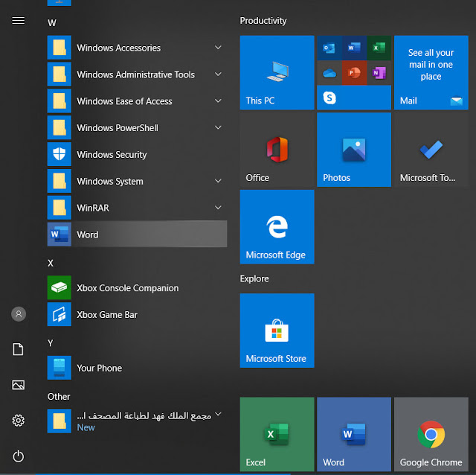Click the W letter header

tap(52, 23)
